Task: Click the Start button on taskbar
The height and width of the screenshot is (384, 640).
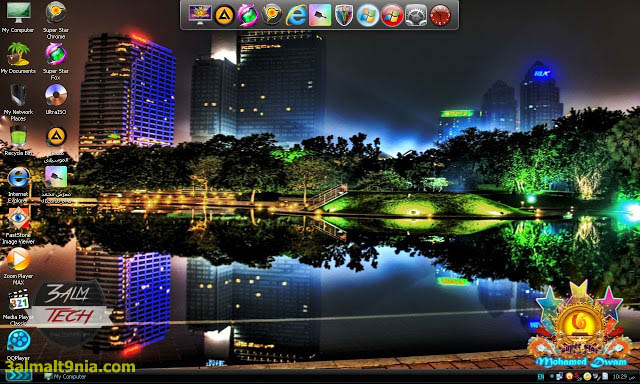Action: (19, 376)
